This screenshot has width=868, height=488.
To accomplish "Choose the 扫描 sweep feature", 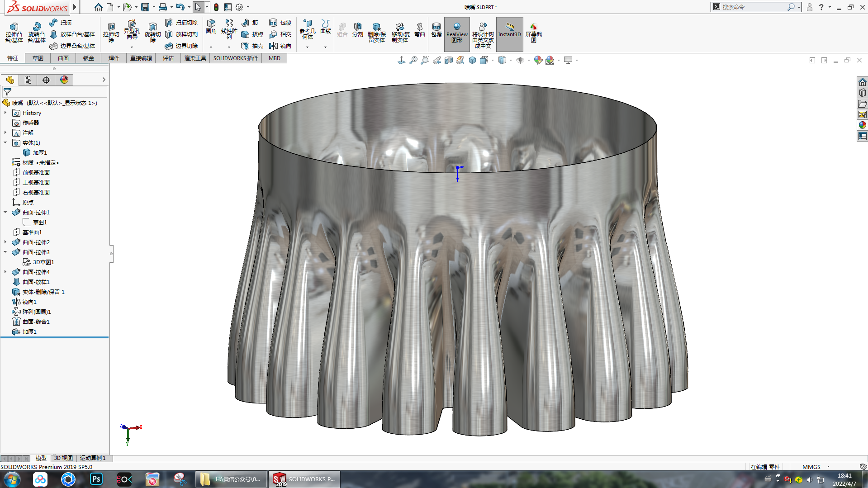I will tap(60, 22).
